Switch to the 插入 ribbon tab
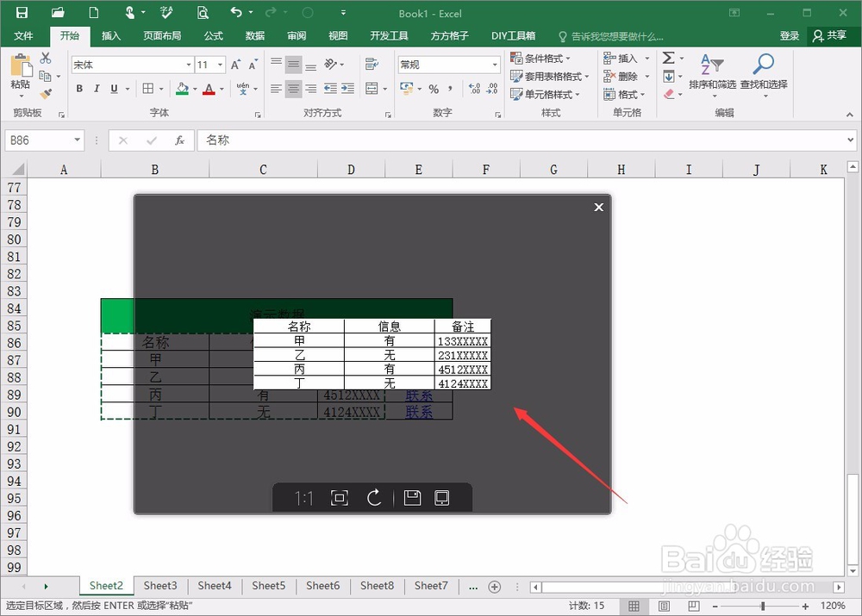This screenshot has height=616, width=862. coord(111,35)
